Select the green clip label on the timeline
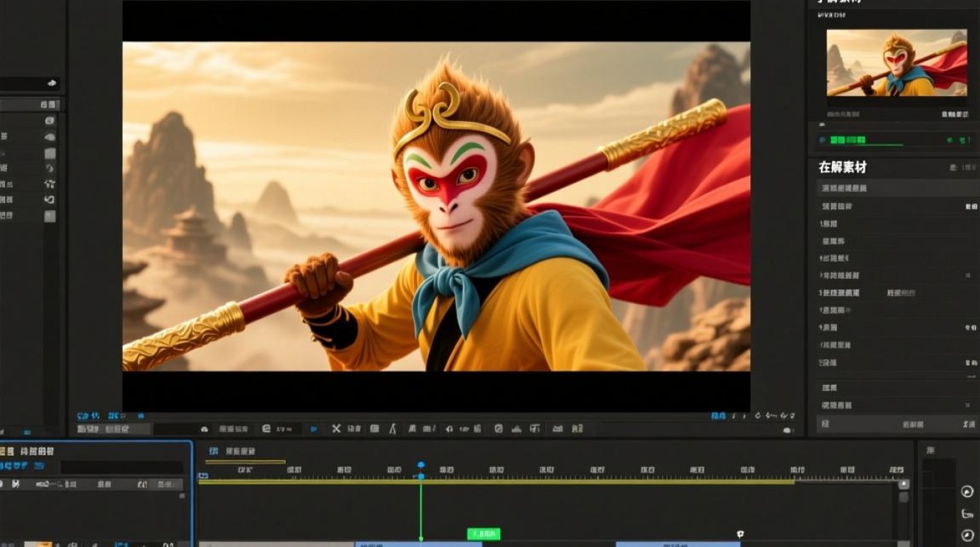The height and width of the screenshot is (547, 980). click(483, 534)
